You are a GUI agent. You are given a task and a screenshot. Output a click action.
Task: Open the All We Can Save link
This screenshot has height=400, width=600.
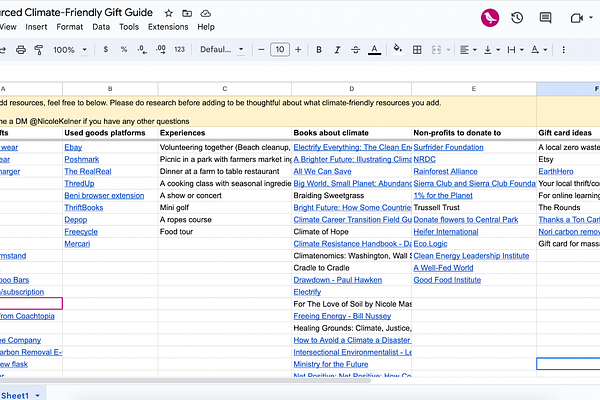click(322, 171)
